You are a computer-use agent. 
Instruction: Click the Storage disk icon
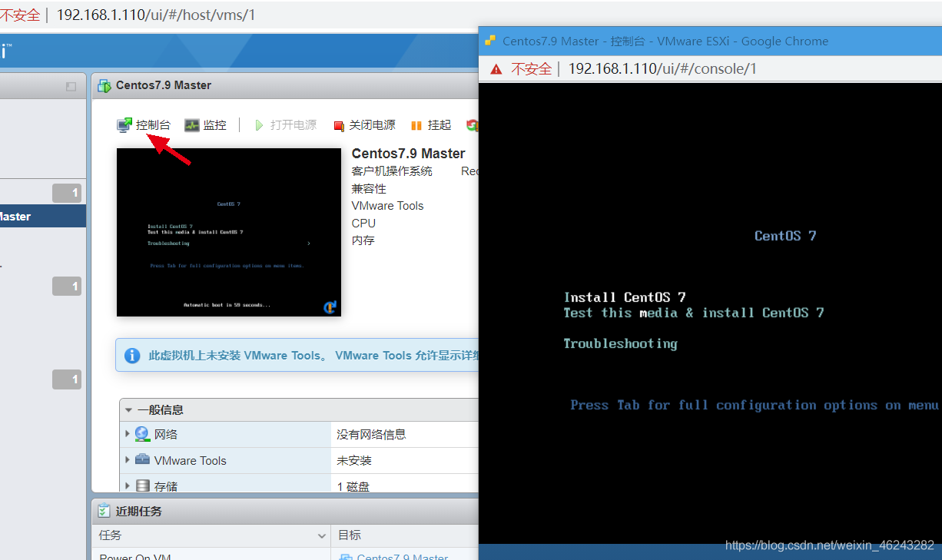click(x=142, y=485)
